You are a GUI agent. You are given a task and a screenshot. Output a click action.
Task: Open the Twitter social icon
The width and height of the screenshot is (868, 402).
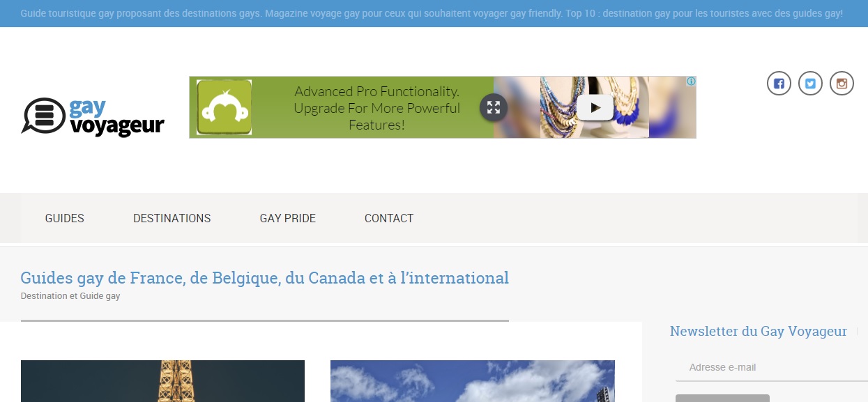pos(810,84)
